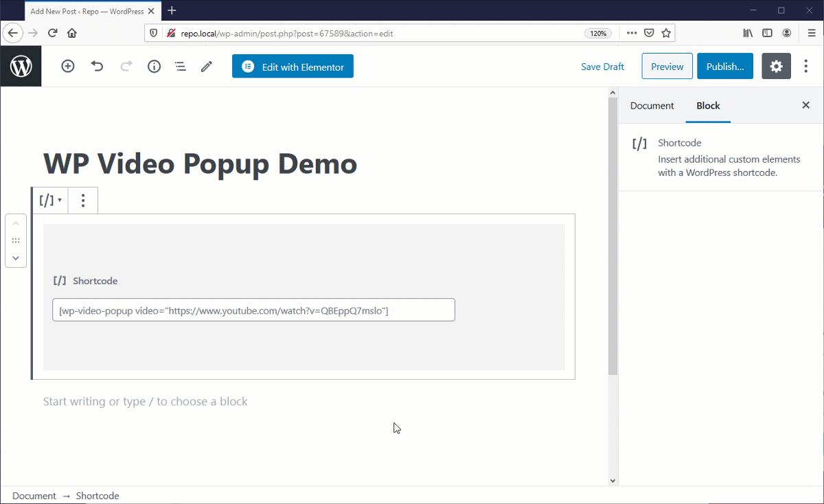The height and width of the screenshot is (504, 824).
Task: Open the block navigation list icon
Action: click(180, 67)
